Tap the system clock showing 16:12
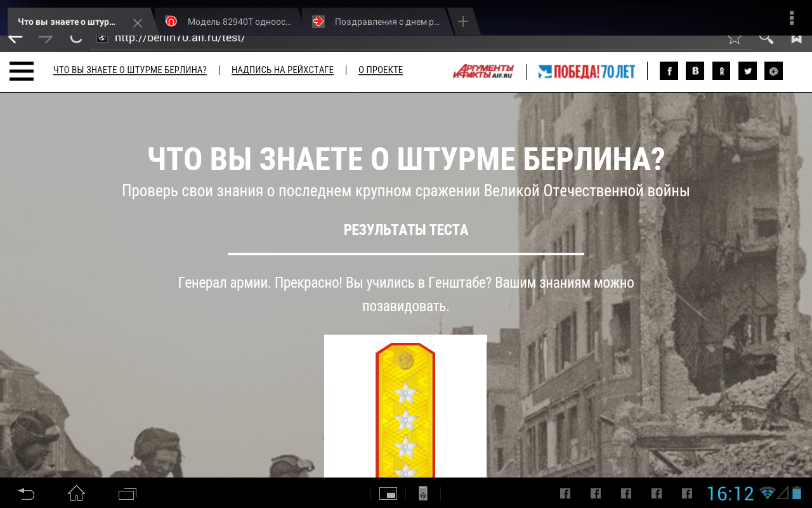 click(x=730, y=493)
